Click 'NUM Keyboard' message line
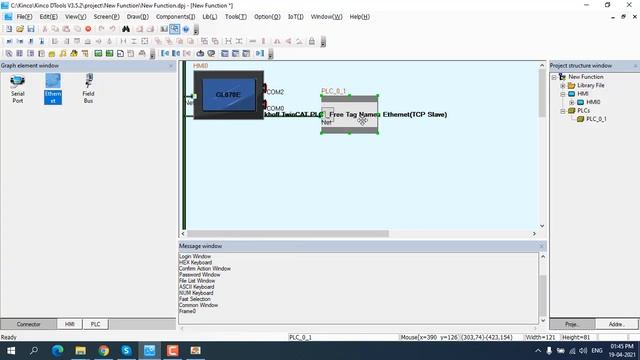Viewport: 640px width, 360px height. 196,293
